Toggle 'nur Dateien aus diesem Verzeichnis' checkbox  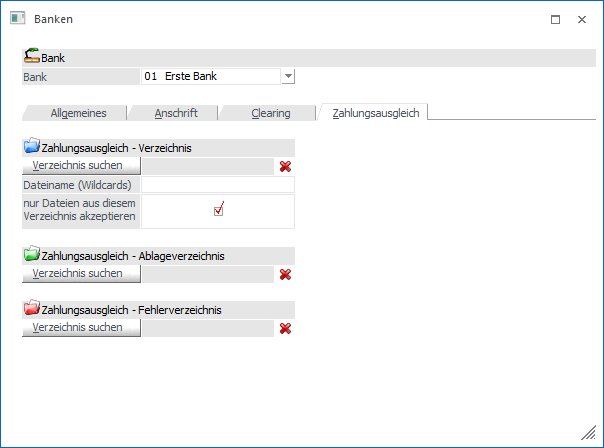[218, 209]
